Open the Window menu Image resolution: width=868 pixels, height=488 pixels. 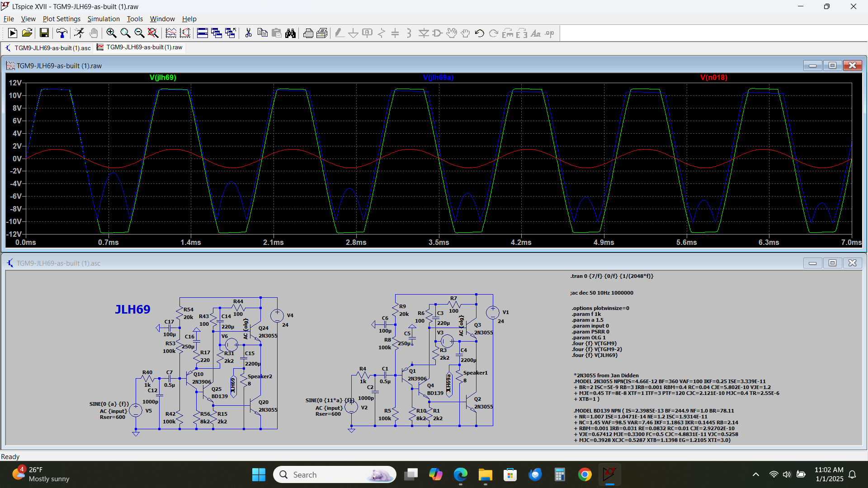click(x=162, y=19)
